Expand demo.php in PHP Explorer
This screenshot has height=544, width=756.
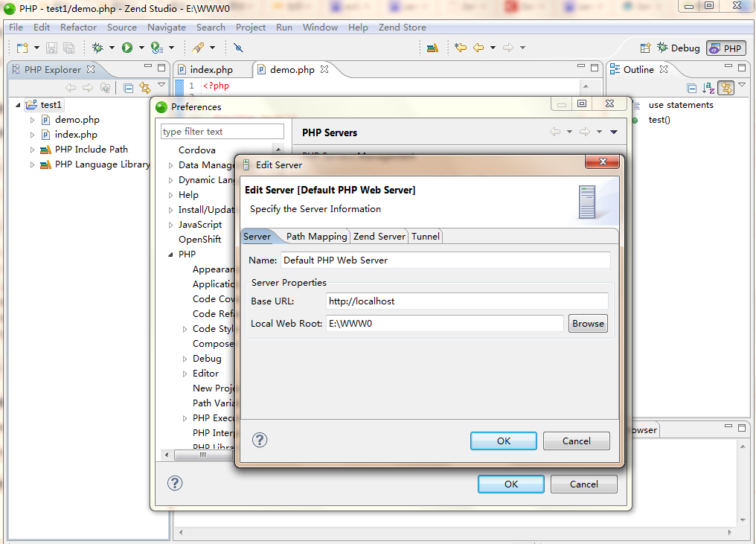coord(32,120)
